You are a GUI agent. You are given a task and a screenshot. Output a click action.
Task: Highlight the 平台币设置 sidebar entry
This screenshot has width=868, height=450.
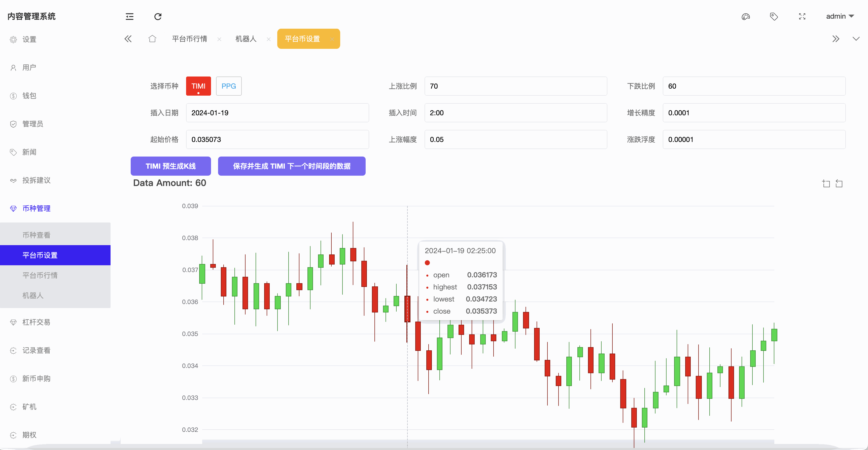[40, 255]
